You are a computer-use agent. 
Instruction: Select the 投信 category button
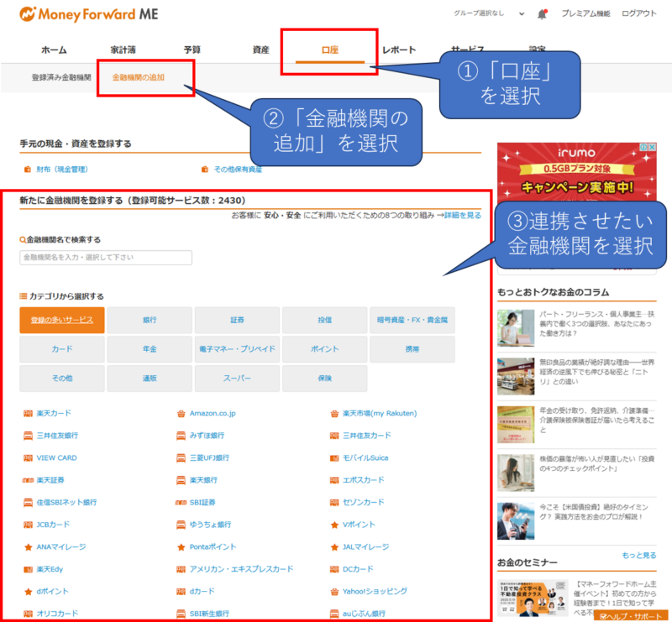tap(324, 320)
